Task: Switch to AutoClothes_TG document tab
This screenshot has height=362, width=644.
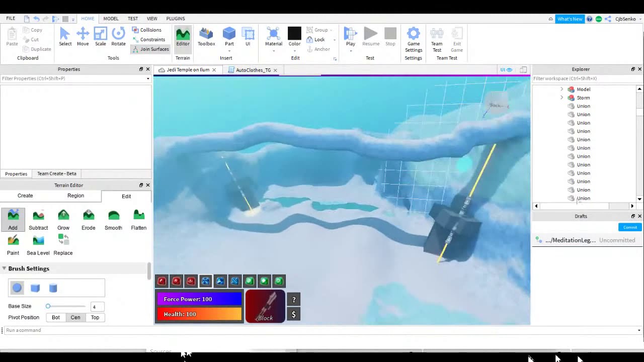Action: (253, 70)
